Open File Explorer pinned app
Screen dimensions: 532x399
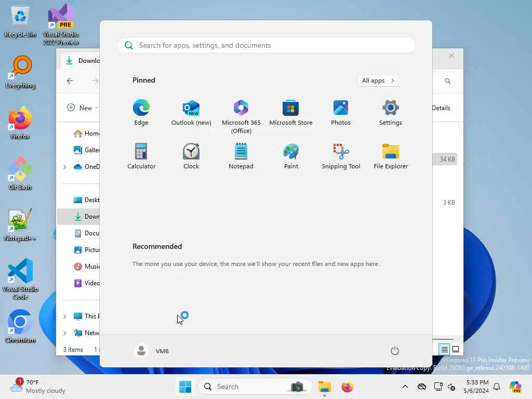[391, 156]
